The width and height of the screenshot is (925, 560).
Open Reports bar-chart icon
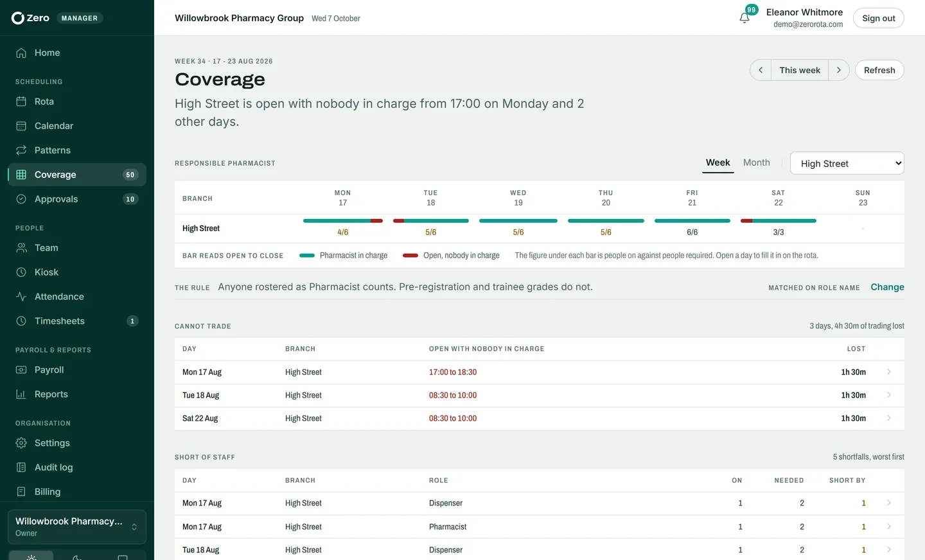tap(21, 394)
